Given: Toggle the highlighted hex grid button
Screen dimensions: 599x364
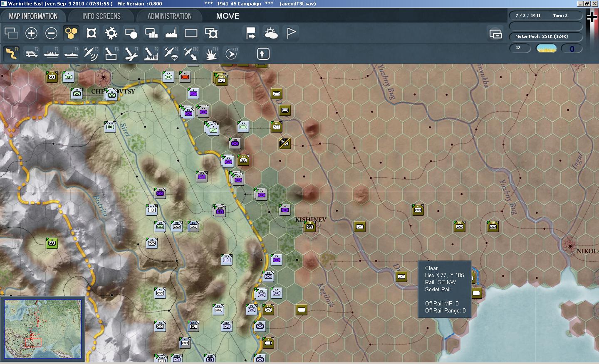Looking at the screenshot, I should [x=71, y=33].
